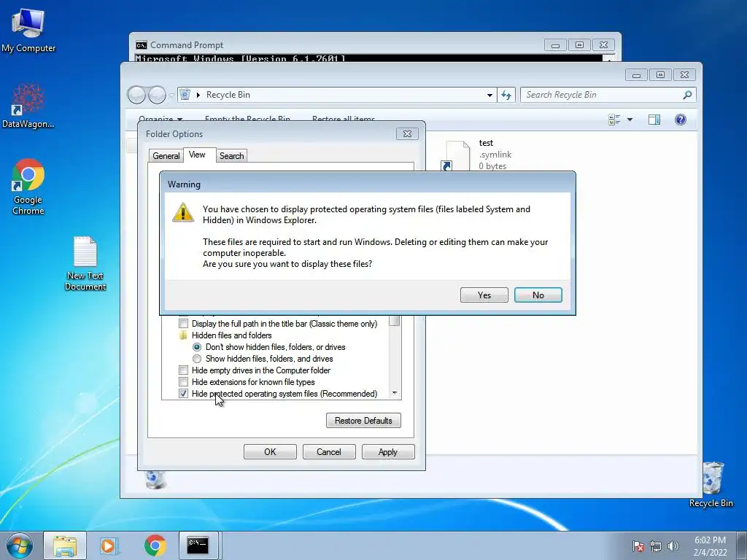747x560 pixels.
Task: Select Google Chrome desktop shortcut
Action: tap(28, 187)
